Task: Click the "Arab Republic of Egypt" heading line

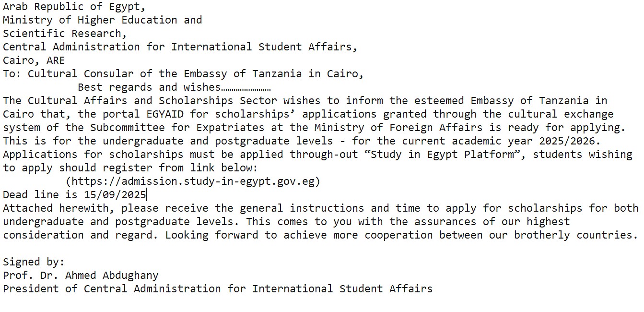Action: coord(74,7)
